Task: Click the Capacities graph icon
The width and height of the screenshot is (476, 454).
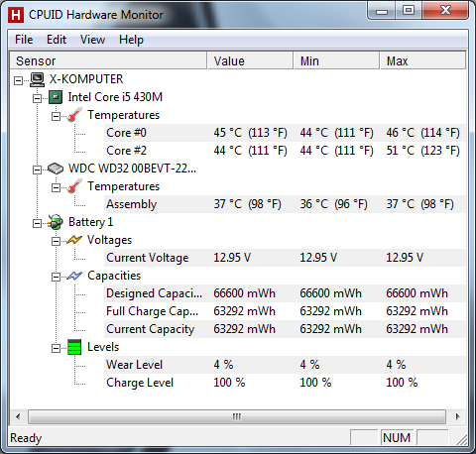Action: click(74, 276)
